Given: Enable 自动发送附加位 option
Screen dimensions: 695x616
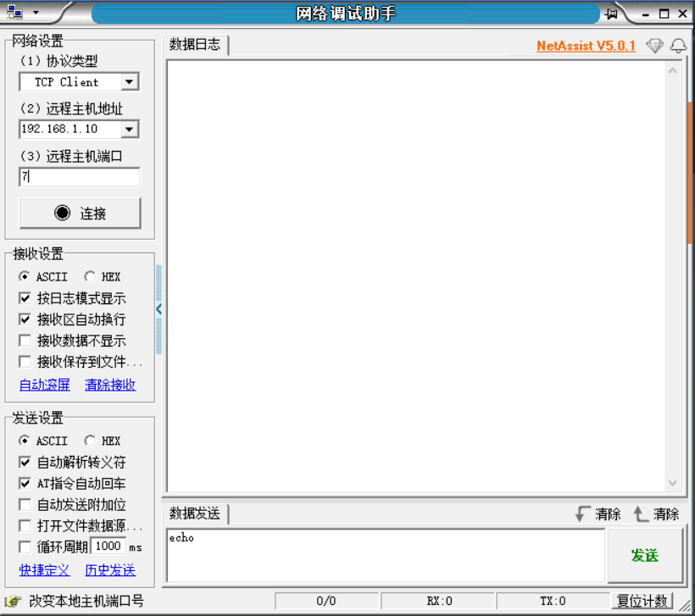Looking at the screenshot, I should 25,503.
